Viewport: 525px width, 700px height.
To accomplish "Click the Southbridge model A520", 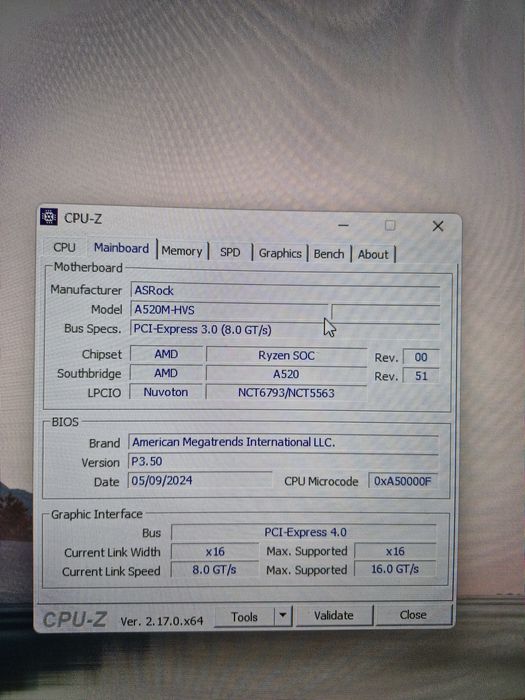I will point(286,374).
